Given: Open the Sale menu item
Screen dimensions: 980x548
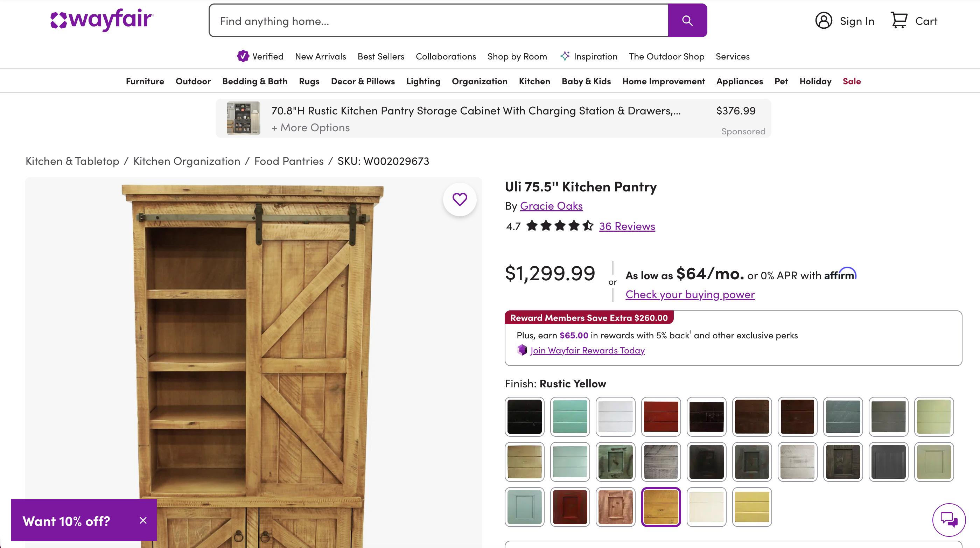Looking at the screenshot, I should [x=852, y=82].
